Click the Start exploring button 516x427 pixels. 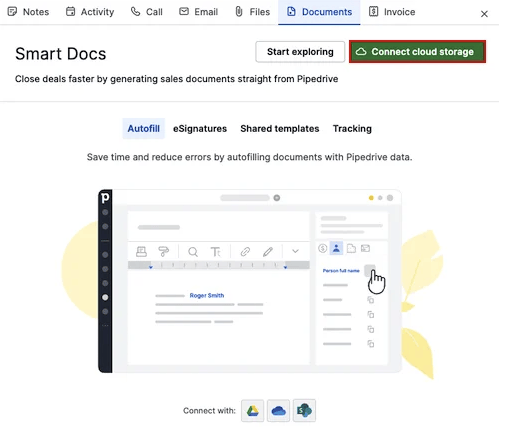[x=300, y=52]
